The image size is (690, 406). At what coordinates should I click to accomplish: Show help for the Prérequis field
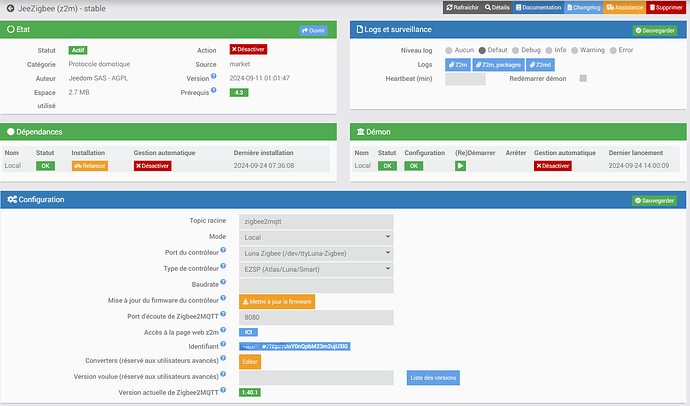tap(213, 90)
